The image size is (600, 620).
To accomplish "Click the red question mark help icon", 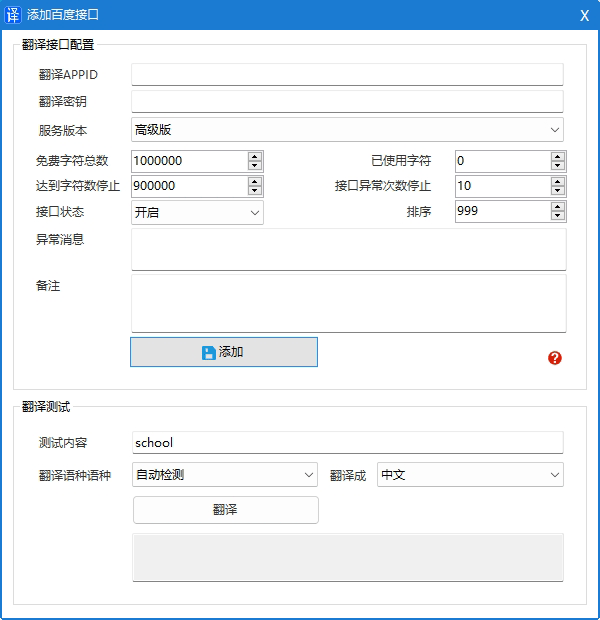I will pyautogui.click(x=555, y=358).
